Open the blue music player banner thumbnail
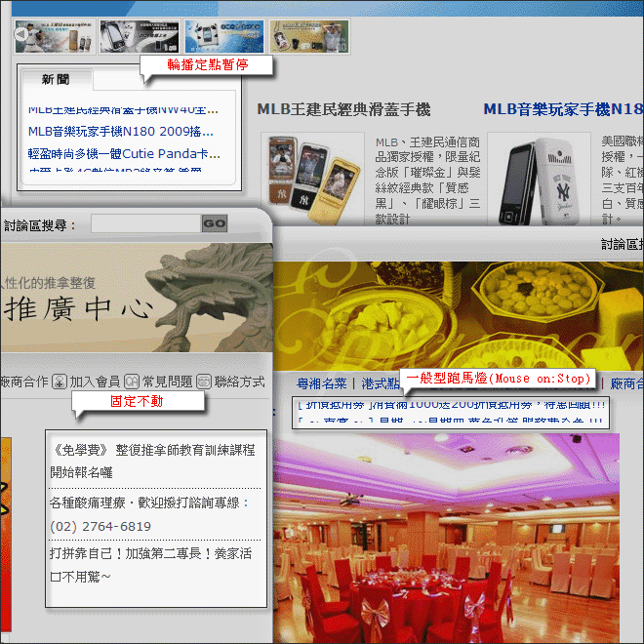The width and height of the screenshot is (644, 644). point(224,36)
